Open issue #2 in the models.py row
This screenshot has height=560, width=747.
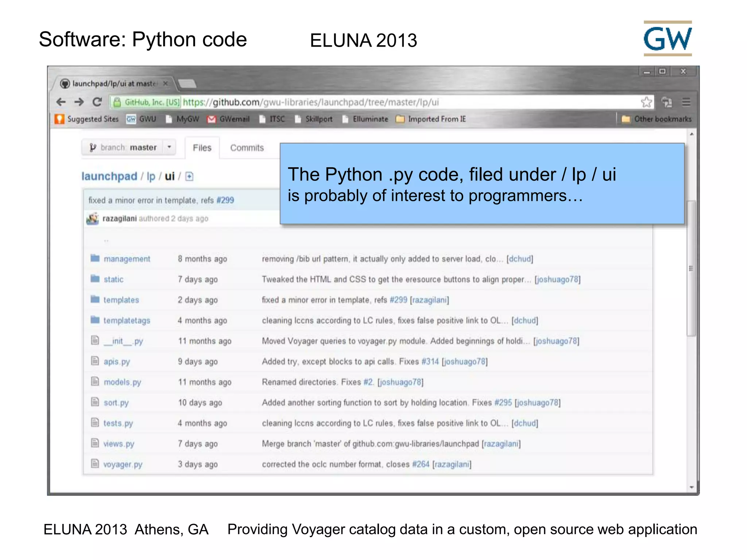368,382
